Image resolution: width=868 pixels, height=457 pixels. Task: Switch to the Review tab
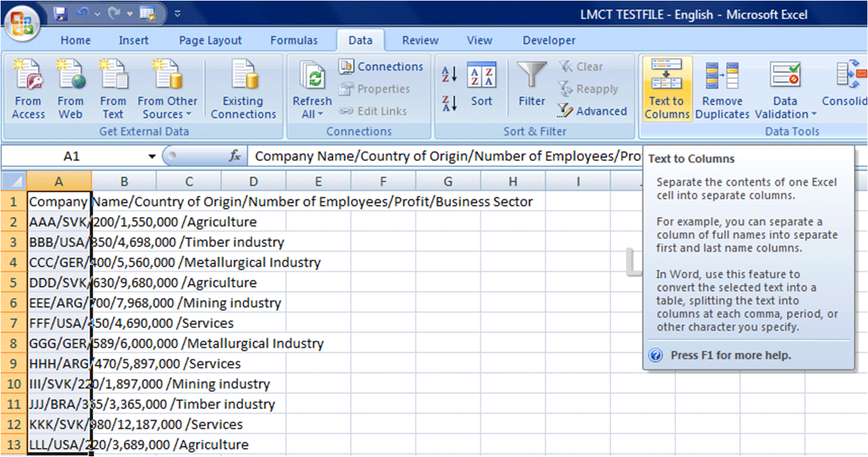click(420, 40)
